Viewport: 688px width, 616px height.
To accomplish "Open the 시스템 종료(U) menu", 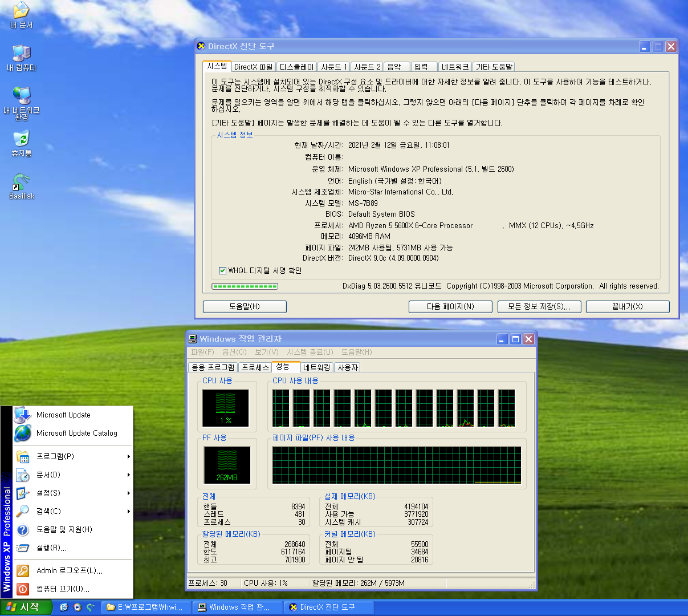I will pyautogui.click(x=310, y=352).
